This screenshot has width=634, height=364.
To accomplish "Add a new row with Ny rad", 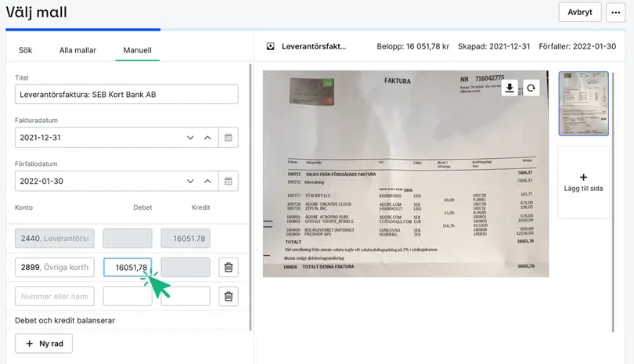I will (44, 344).
